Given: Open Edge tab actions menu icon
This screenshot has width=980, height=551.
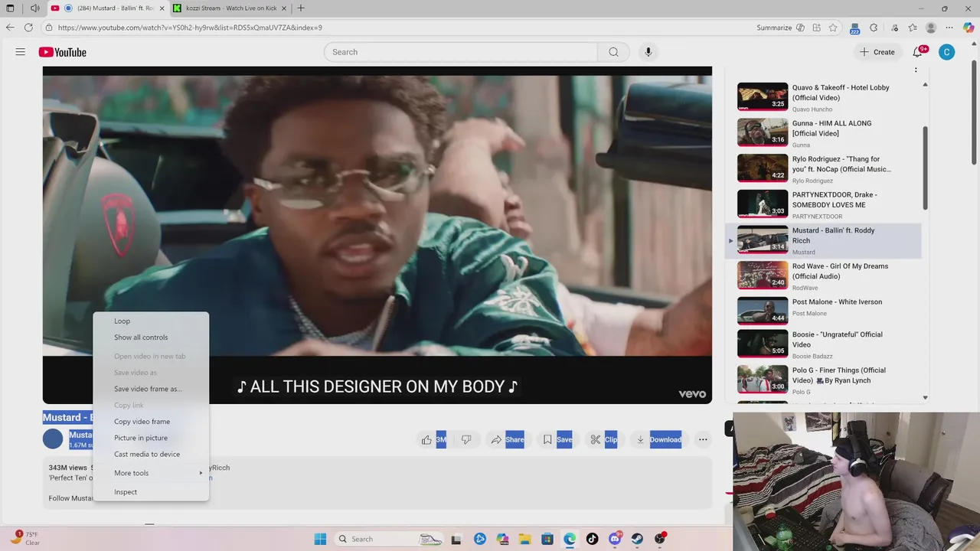Looking at the screenshot, I should click(x=10, y=8).
